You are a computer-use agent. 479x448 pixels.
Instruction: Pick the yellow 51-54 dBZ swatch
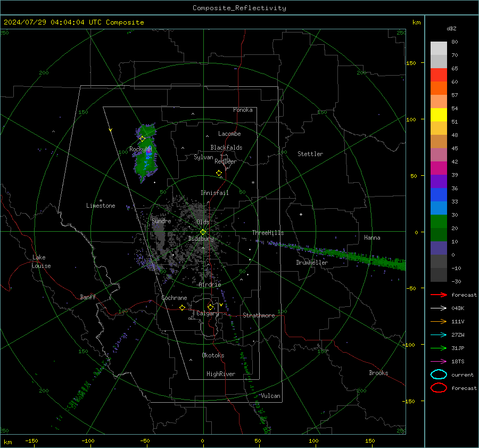tap(439, 115)
